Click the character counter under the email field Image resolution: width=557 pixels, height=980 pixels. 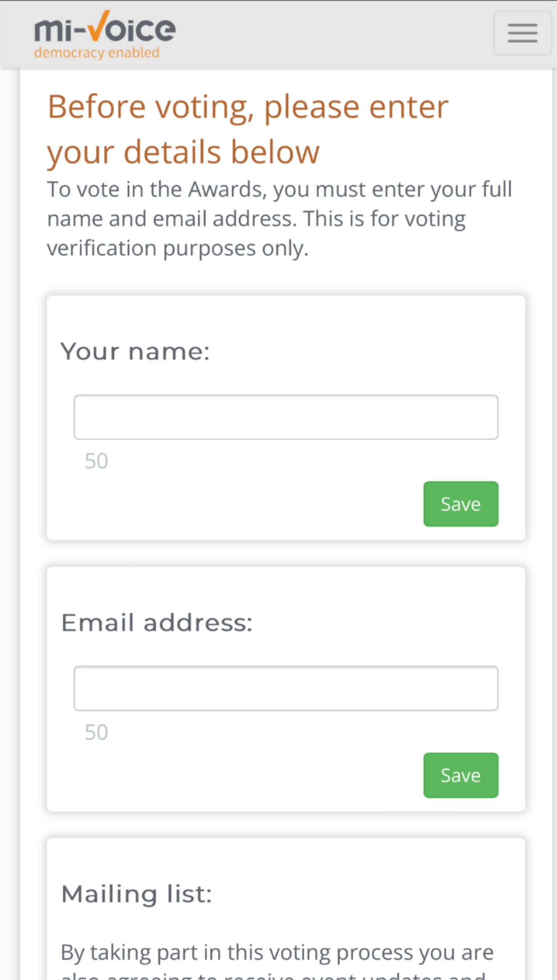pyautogui.click(x=96, y=732)
